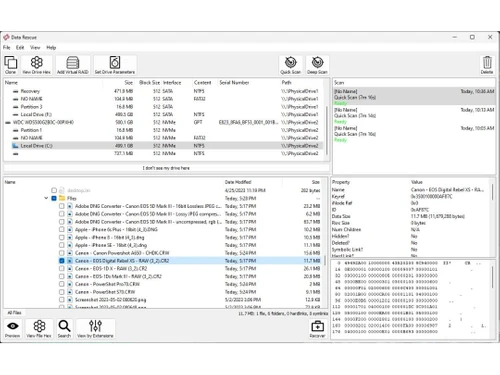500x375 pixels.
Task: Click the Data Rescue app logo
Action: [x=6, y=37]
